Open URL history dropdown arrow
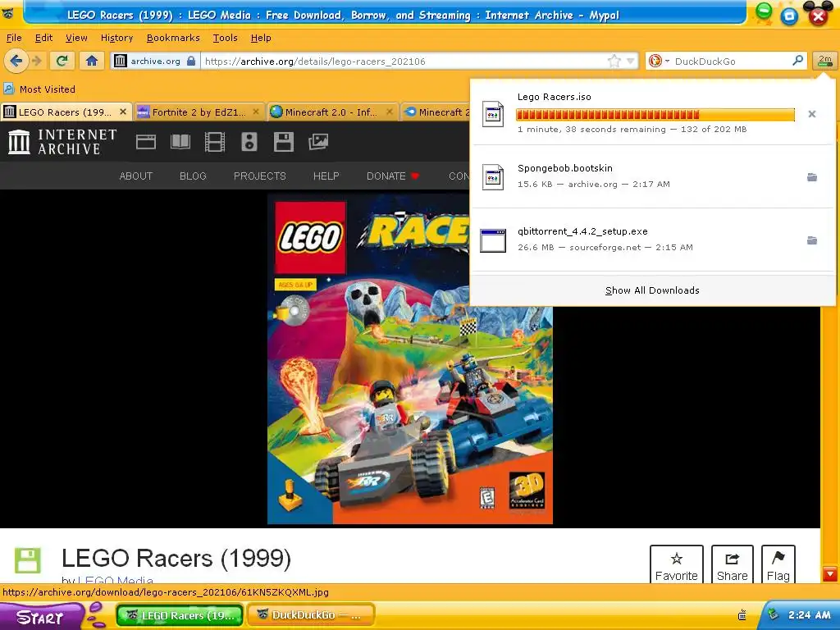This screenshot has height=630, width=840. pos(631,61)
